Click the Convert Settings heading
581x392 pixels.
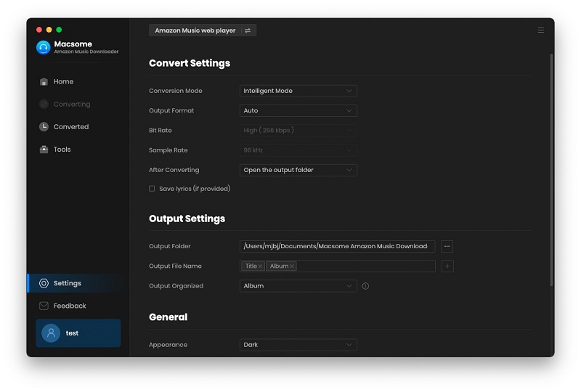pyautogui.click(x=190, y=63)
